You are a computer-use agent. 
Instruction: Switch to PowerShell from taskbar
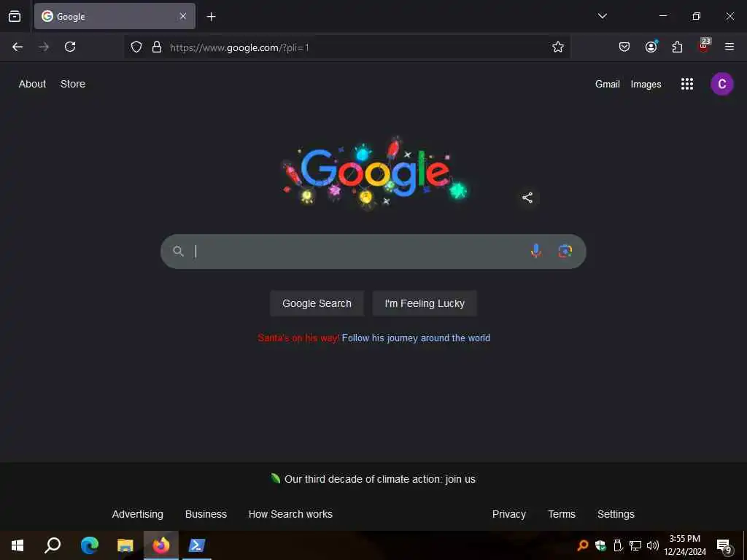pos(197,545)
